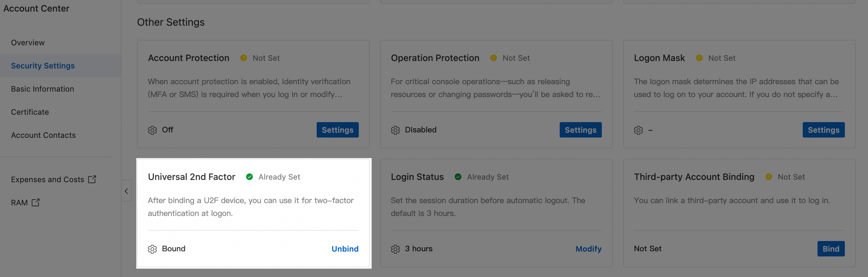Click green check icon by Universal 2nd Factor
868x277 pixels.
pos(249,177)
